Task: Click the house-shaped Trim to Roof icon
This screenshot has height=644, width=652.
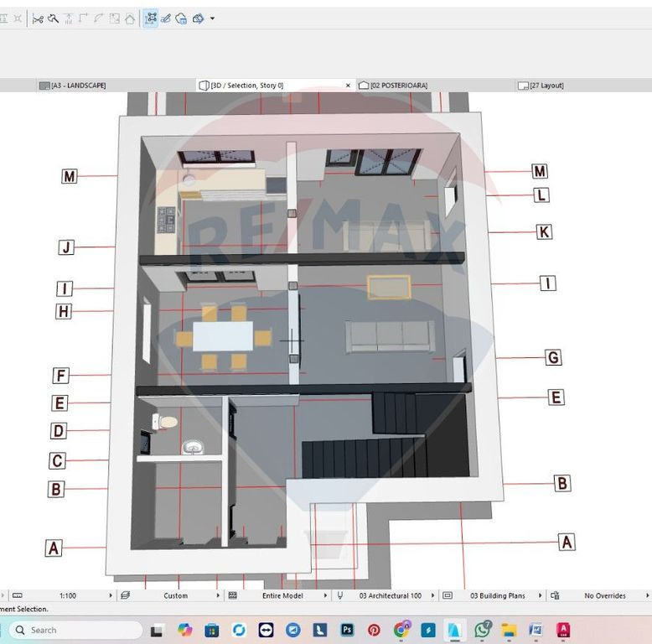Action: pos(130,18)
